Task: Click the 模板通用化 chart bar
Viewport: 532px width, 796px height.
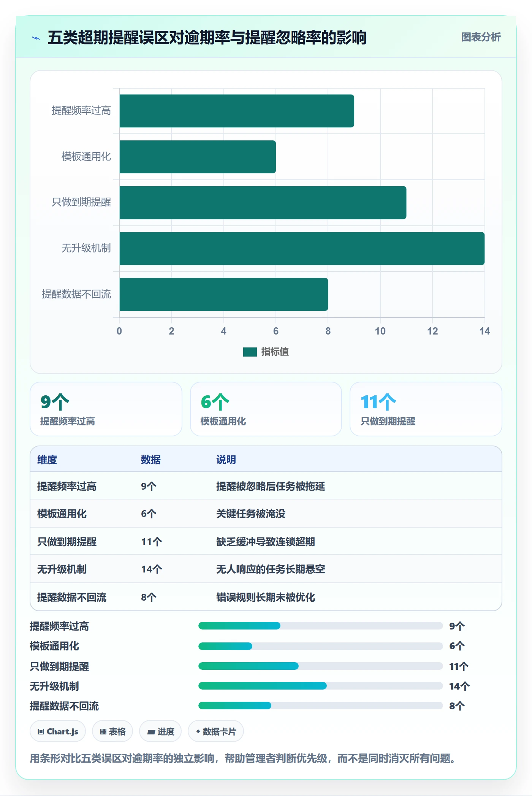Action: pos(198,157)
